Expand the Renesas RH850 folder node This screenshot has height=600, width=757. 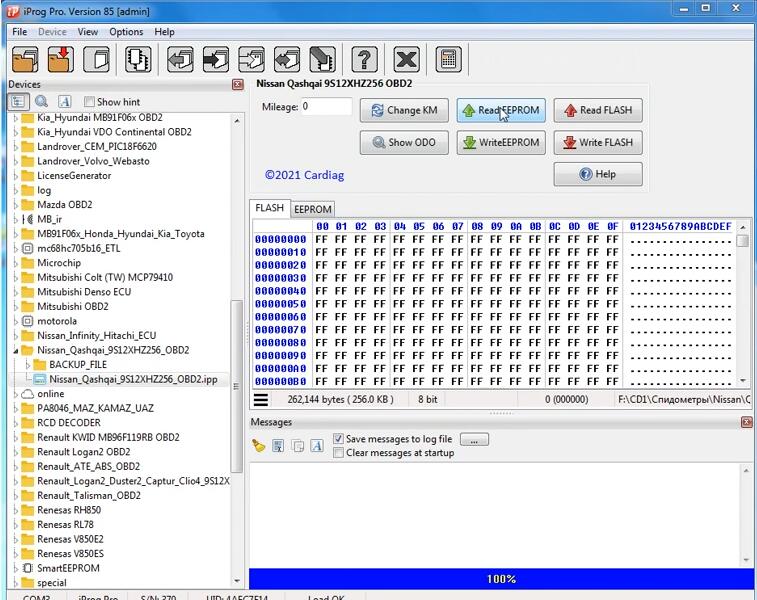pos(15,511)
